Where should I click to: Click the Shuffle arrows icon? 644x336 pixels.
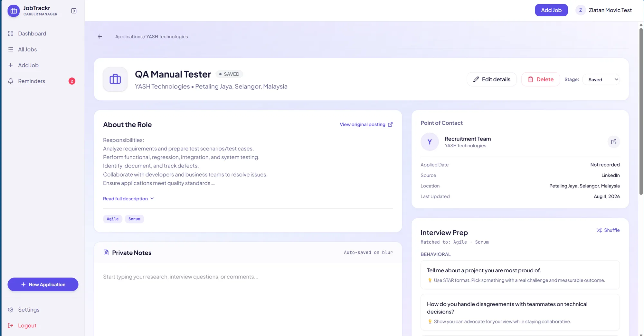(599, 230)
